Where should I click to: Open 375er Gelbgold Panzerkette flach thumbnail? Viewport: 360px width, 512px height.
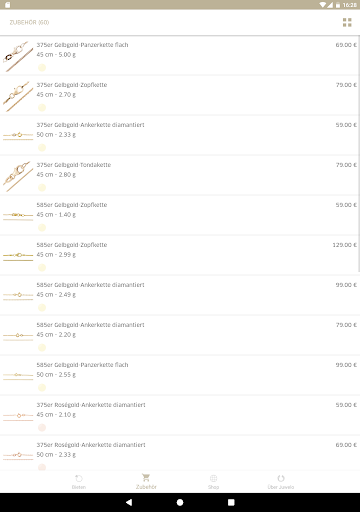click(x=18, y=56)
